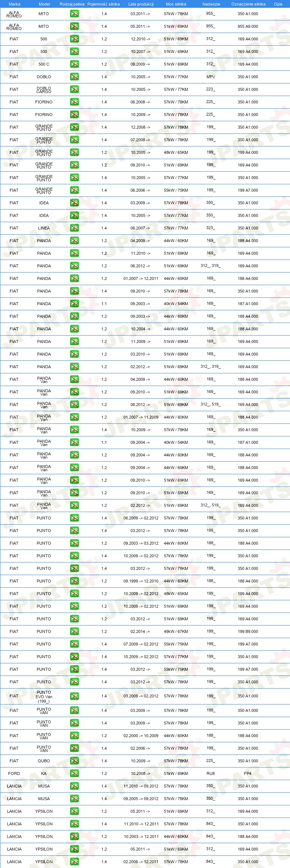Click the Nadwozie column header
This screenshot has height=868, width=290.
[x=211, y=4]
